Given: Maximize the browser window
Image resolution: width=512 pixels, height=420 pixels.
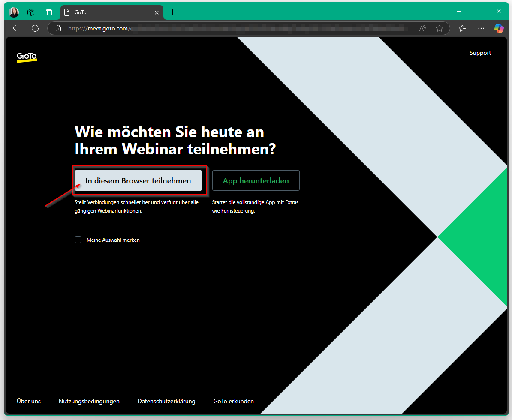Looking at the screenshot, I should (479, 12).
